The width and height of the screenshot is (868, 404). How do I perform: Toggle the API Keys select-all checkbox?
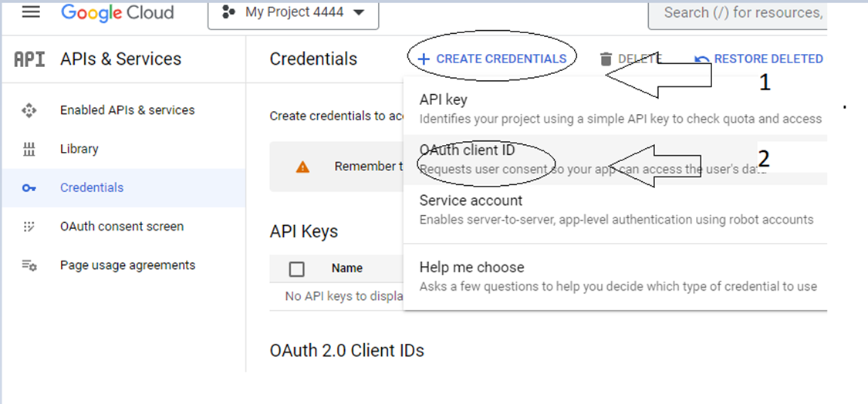297,269
